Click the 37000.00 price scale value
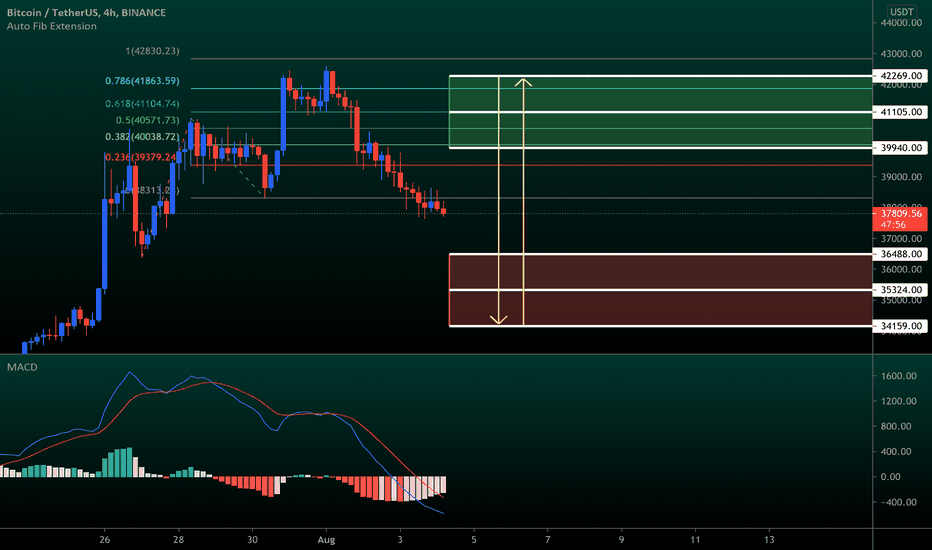Viewport: 932px width, 550px height. coord(901,238)
